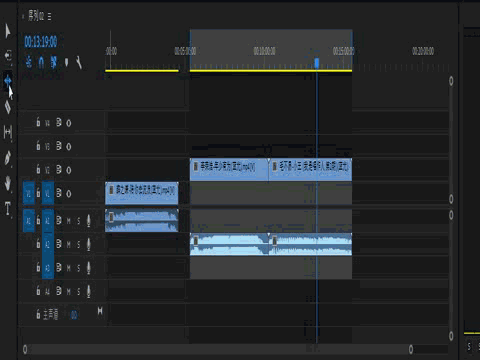The height and width of the screenshot is (360, 480).
Task: Select the second clip on track V2
Action: [310, 170]
